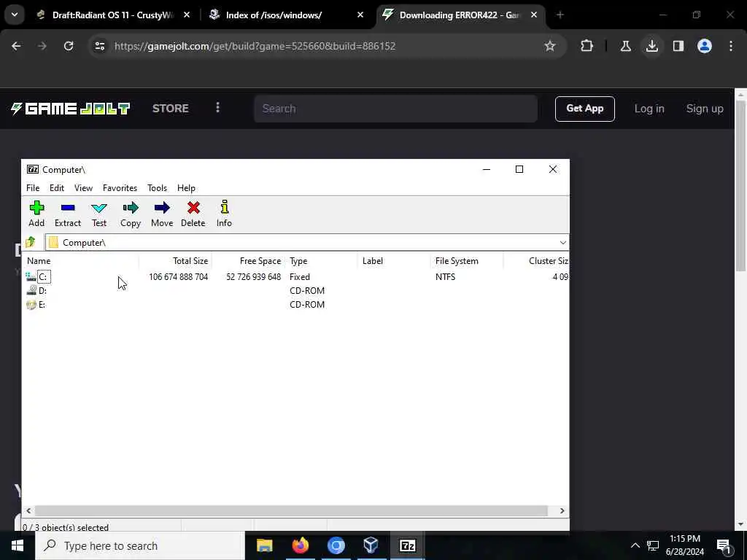Open the Info toolbar icon
747x560 pixels.
coord(224,214)
